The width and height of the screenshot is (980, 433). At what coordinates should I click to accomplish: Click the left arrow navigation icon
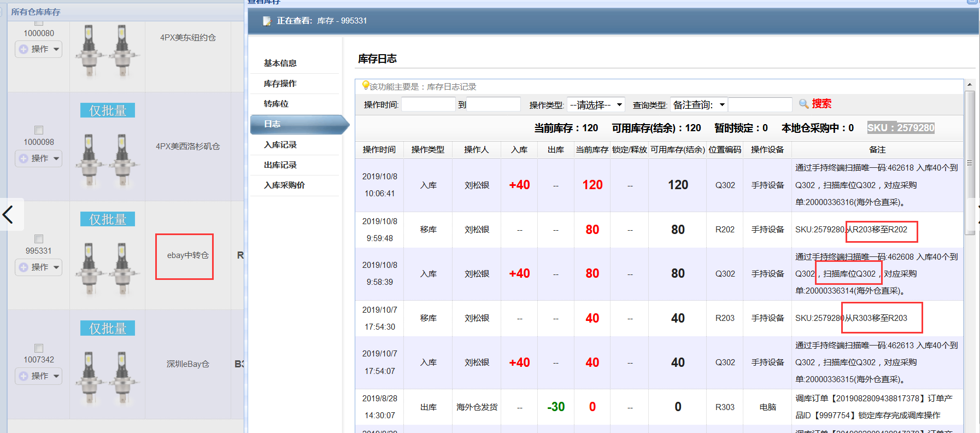8,214
